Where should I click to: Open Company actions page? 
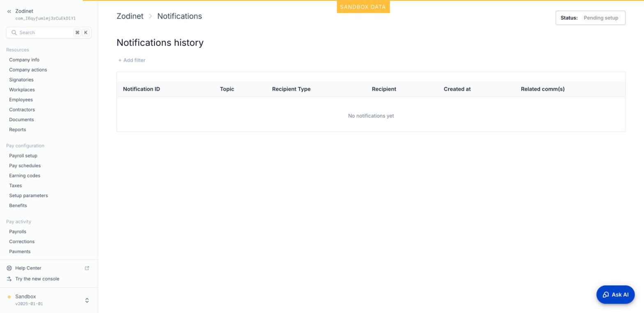click(x=28, y=70)
